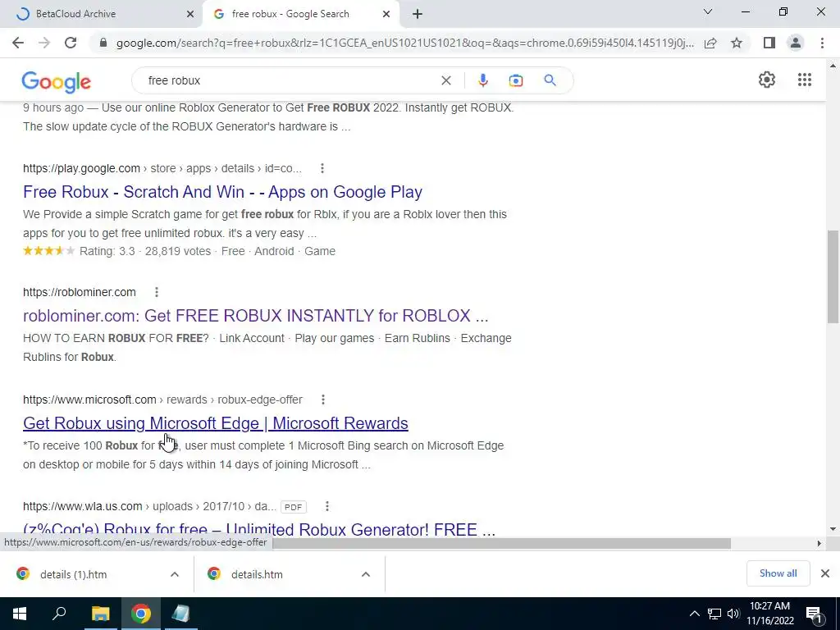Click the address bar URL

click(x=404, y=43)
